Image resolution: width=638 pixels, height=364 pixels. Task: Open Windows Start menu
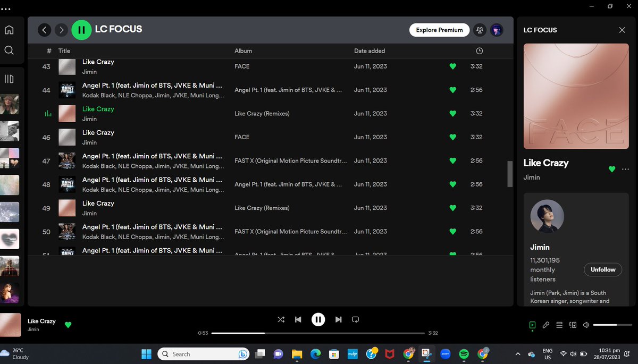click(x=146, y=354)
